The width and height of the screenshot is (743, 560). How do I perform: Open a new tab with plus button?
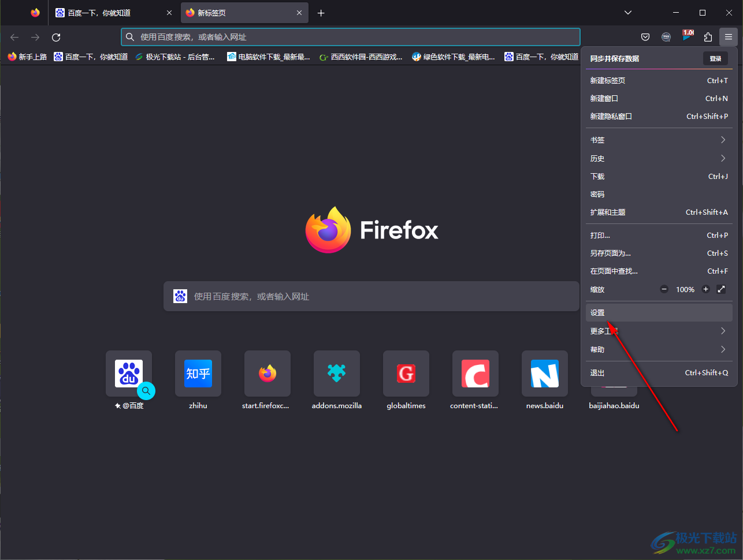(321, 13)
